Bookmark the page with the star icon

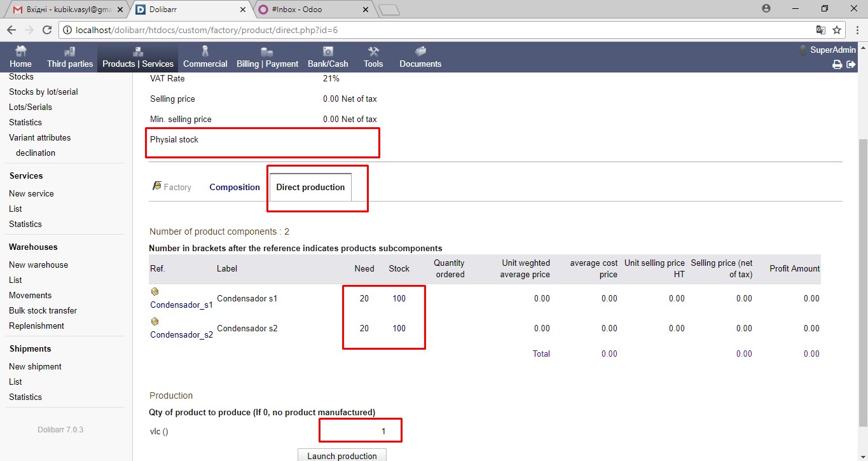[837, 29]
